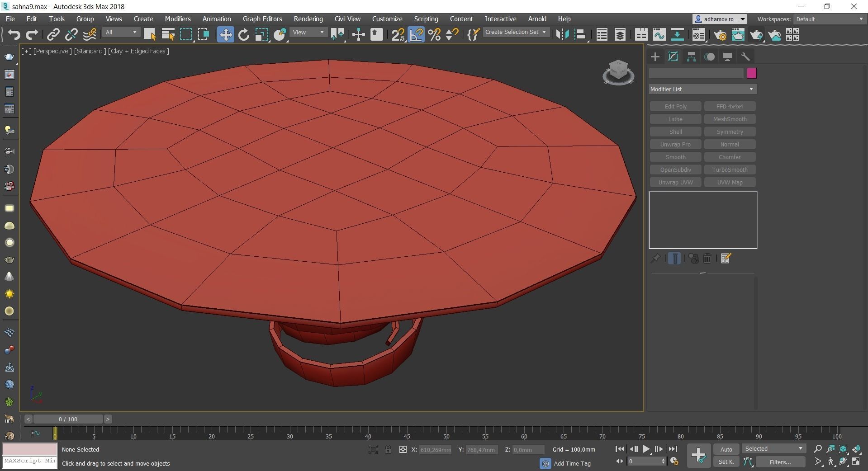868x471 pixels.
Task: Click the Render Production teapot icon
Action: pyautogui.click(x=756, y=35)
